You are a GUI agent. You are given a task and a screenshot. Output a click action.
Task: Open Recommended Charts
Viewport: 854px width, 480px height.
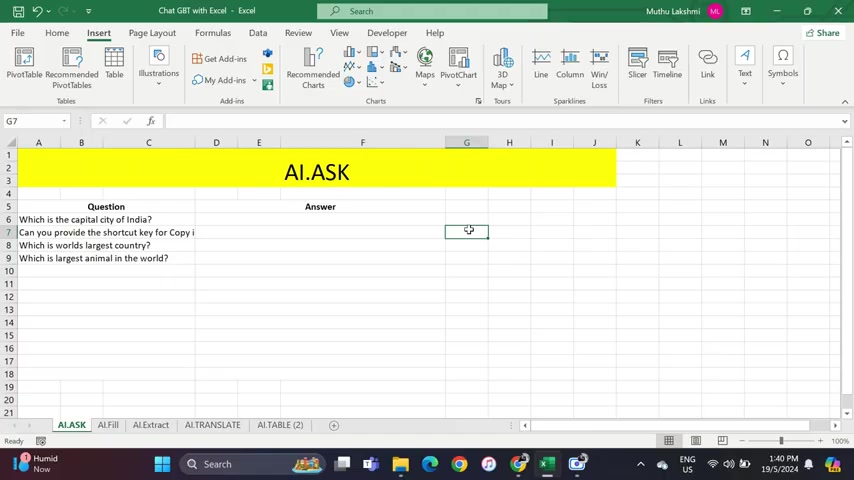coord(313,68)
